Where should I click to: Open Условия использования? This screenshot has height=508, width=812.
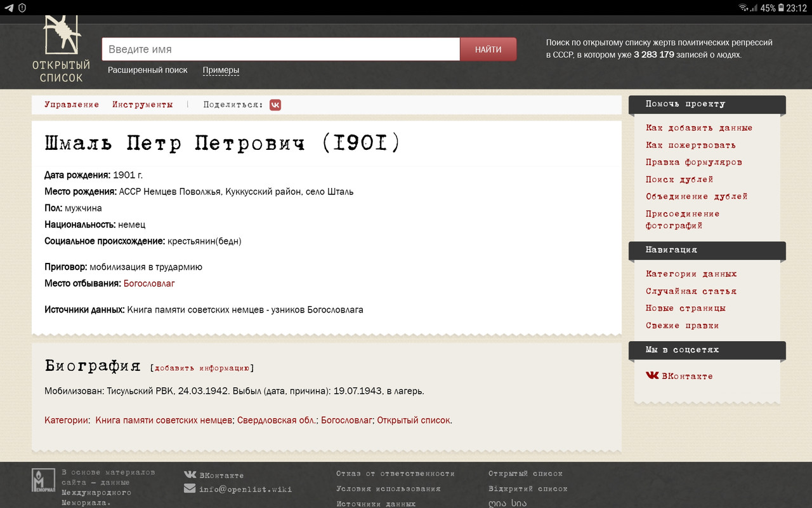(388, 489)
